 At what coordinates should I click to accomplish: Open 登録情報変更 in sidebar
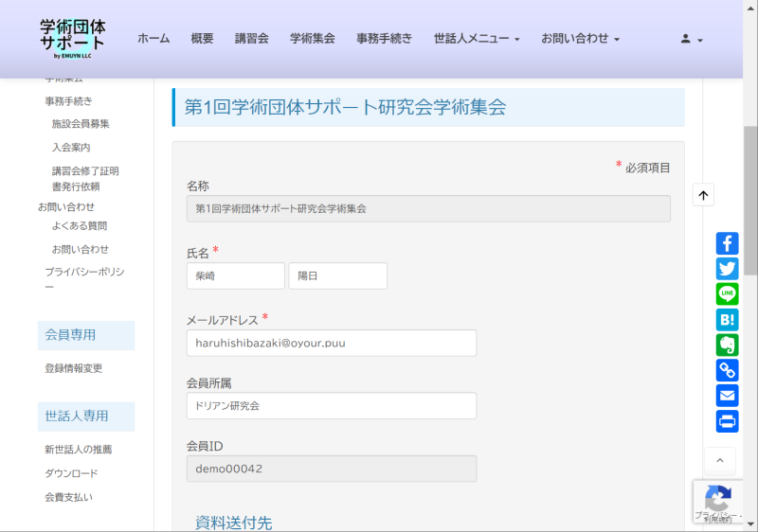coord(74,368)
